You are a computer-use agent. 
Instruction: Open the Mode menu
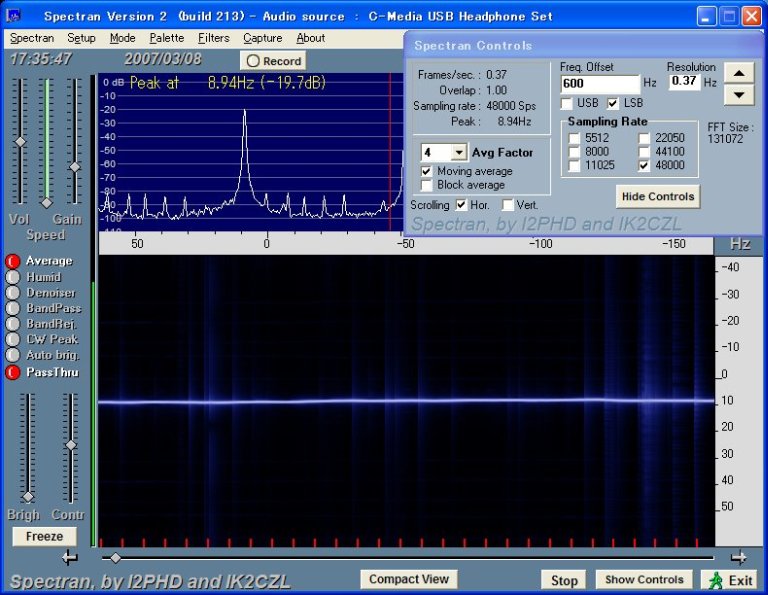click(122, 38)
